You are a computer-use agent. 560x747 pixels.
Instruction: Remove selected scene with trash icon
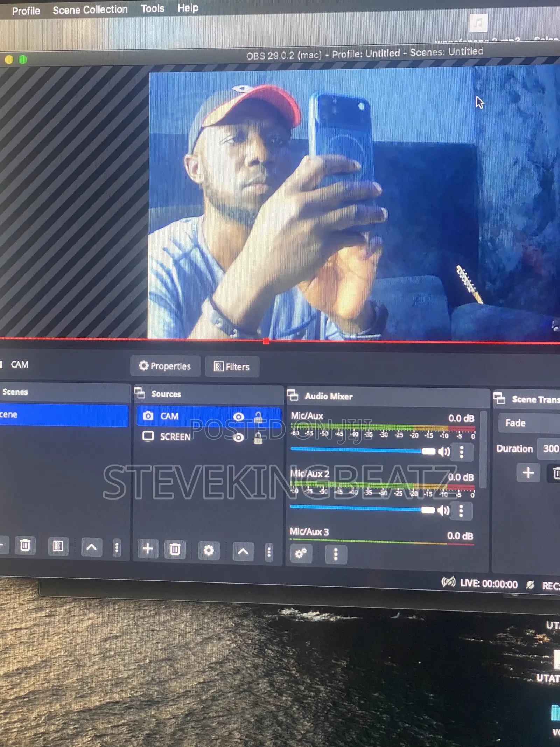(25, 545)
